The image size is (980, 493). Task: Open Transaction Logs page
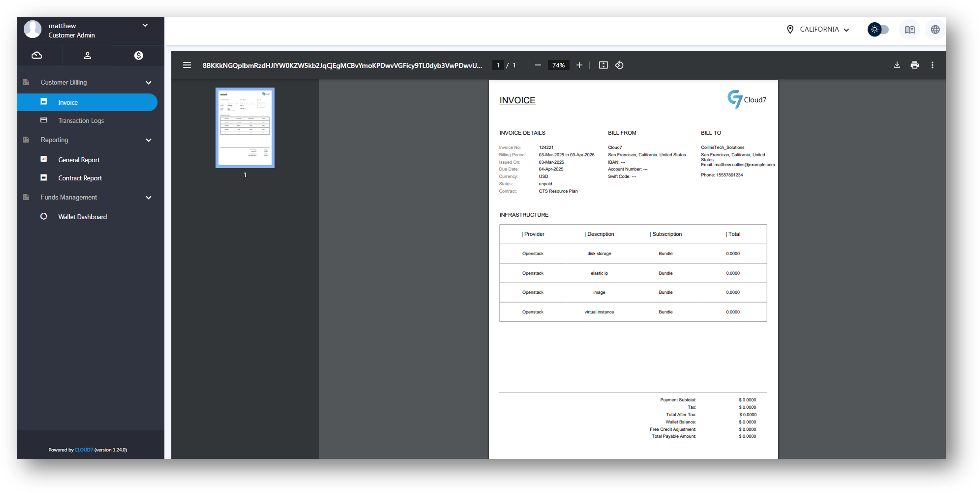coord(81,121)
